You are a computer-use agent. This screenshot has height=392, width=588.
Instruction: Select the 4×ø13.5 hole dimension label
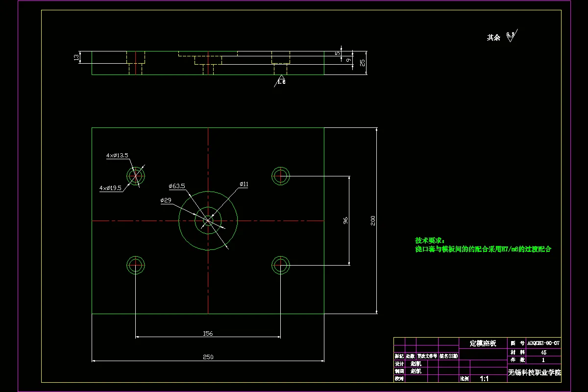click(x=117, y=155)
